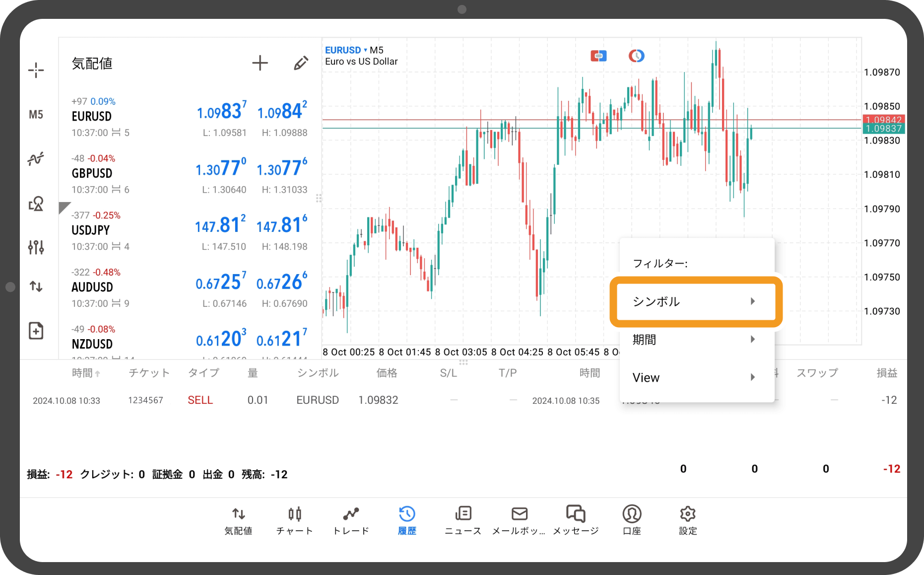This screenshot has height=575, width=924.
Task: Select View in the filter menu
Action: tap(696, 378)
